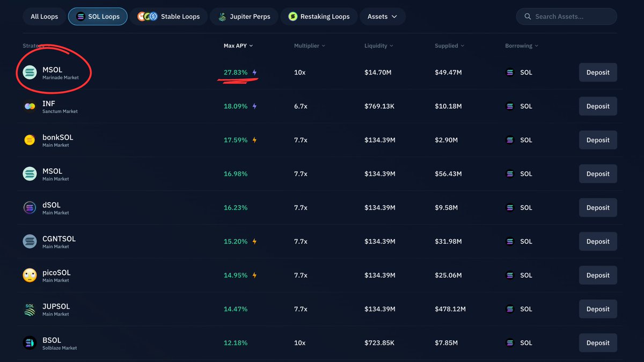The image size is (644, 362).
Task: Click the CGNTSOL token icon
Action: click(30, 241)
